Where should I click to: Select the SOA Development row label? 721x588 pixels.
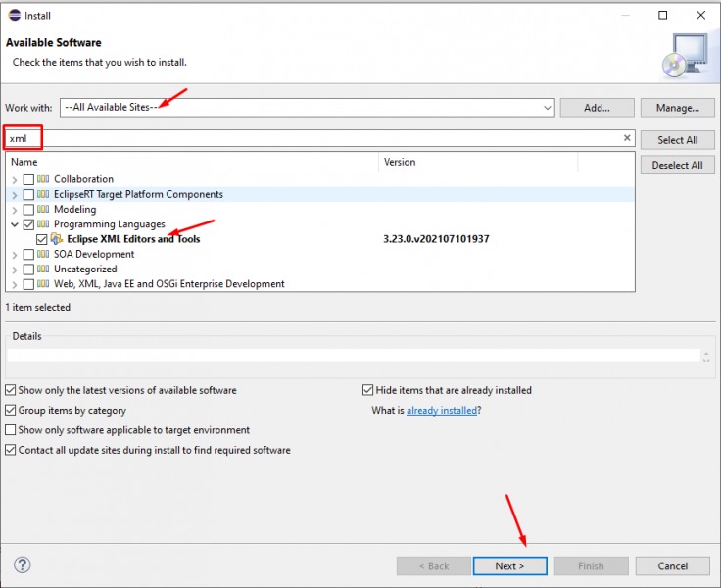click(x=94, y=254)
